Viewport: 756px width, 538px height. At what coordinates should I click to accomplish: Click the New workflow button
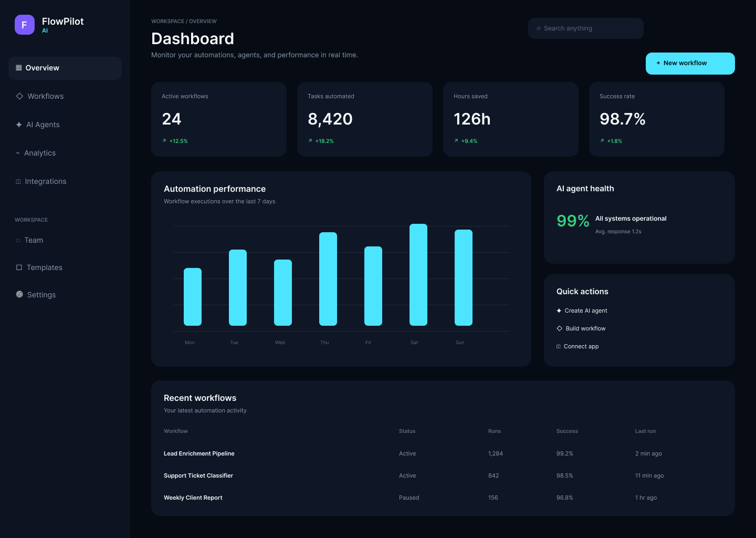(690, 64)
